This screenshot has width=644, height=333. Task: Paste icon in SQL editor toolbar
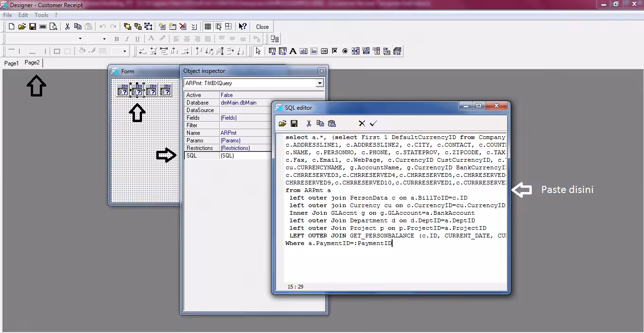click(x=332, y=123)
